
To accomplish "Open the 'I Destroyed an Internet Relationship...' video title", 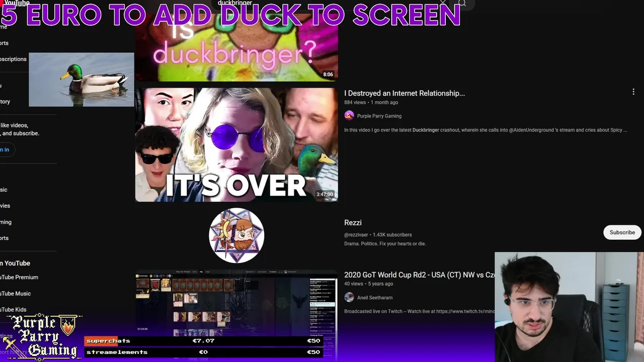I will tap(405, 93).
